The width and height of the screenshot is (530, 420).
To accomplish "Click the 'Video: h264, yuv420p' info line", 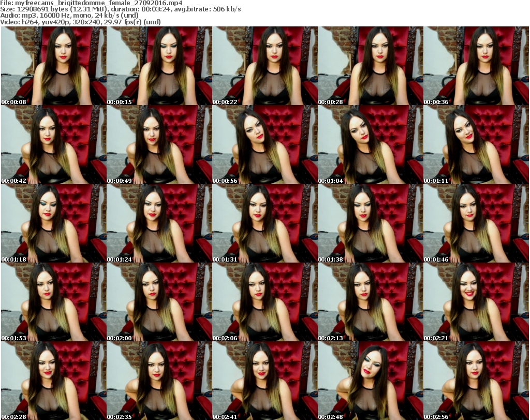I will point(80,22).
